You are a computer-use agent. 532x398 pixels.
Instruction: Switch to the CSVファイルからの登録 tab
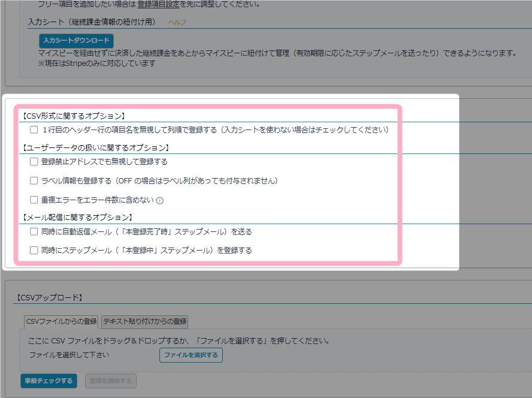(x=62, y=321)
